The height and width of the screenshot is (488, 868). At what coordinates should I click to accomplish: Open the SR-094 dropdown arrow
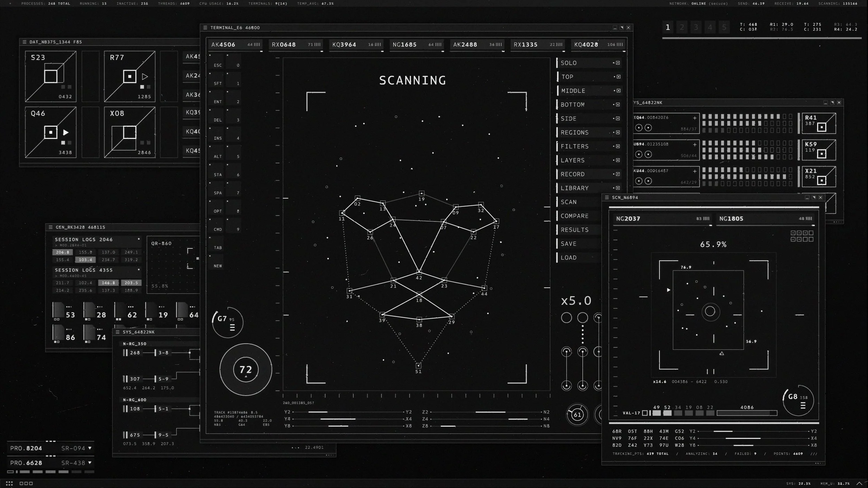click(x=90, y=448)
